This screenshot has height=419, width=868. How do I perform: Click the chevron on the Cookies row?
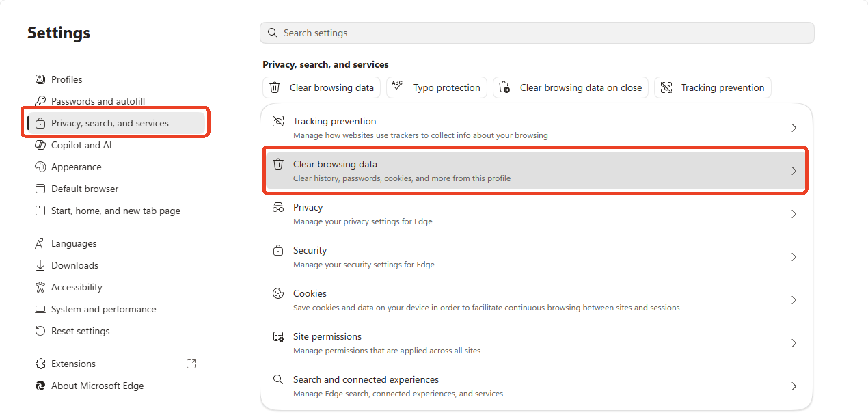tap(794, 300)
